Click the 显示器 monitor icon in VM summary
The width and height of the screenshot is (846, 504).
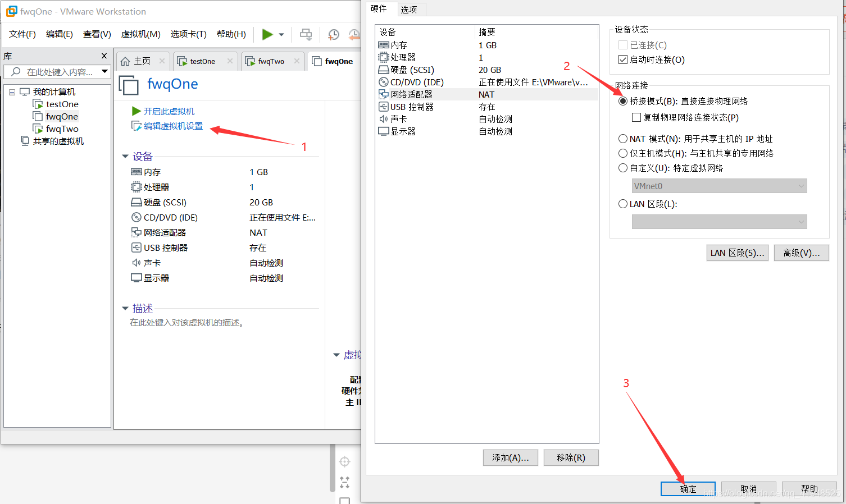pyautogui.click(x=136, y=278)
